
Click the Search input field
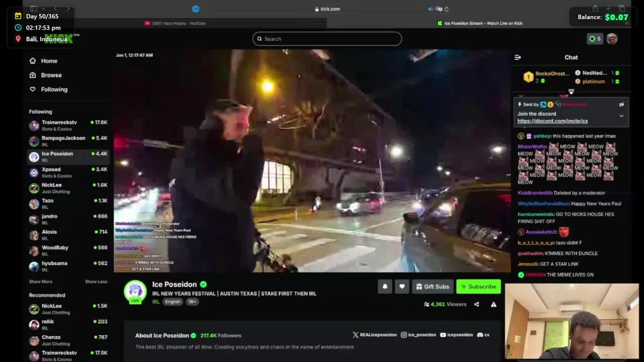[327, 39]
